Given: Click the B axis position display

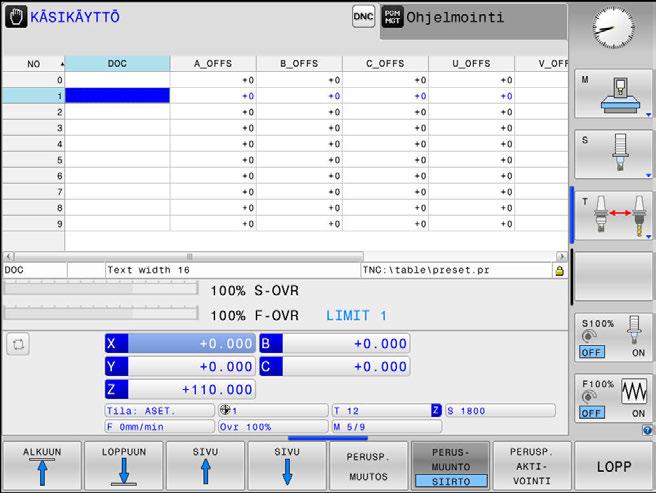Looking at the screenshot, I should [x=335, y=344].
